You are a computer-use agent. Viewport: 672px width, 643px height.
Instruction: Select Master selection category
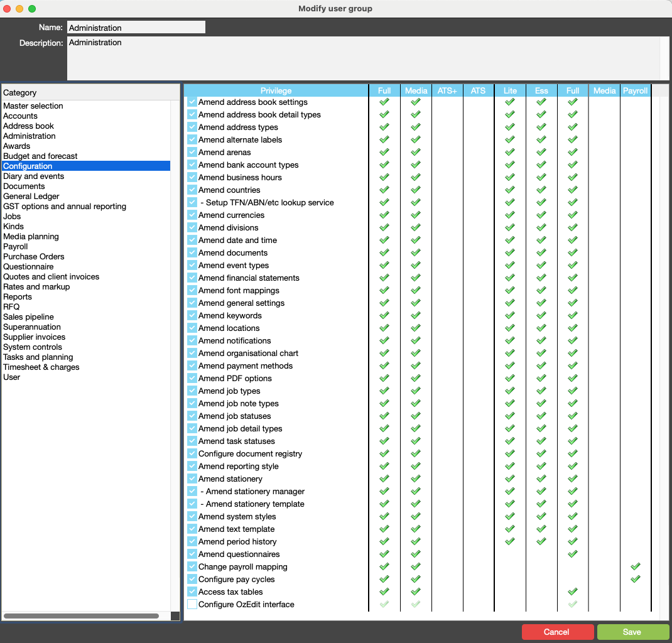click(85, 106)
